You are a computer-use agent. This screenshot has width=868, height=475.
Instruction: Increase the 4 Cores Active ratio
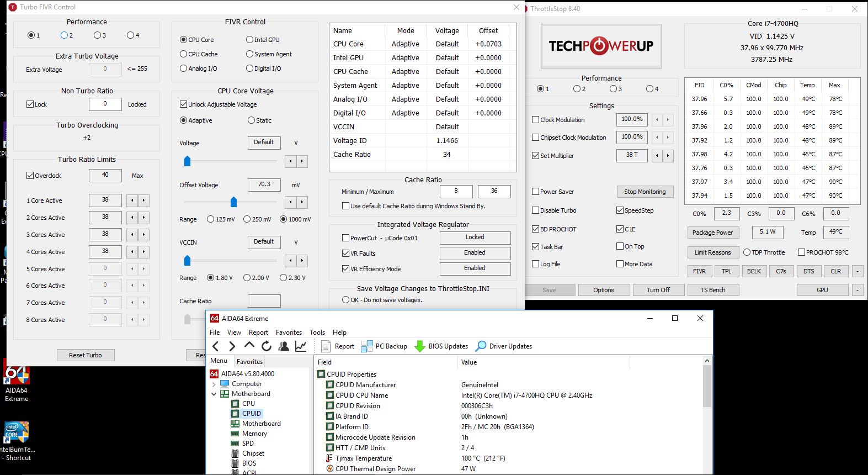[143, 252]
